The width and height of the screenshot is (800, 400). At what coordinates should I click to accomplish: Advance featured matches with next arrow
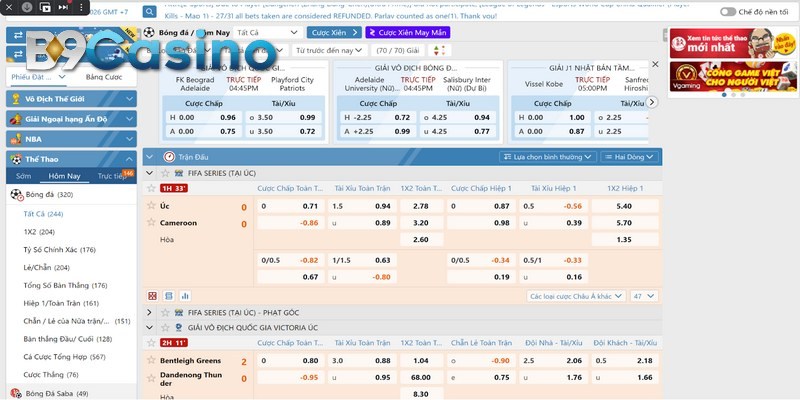[x=652, y=102]
